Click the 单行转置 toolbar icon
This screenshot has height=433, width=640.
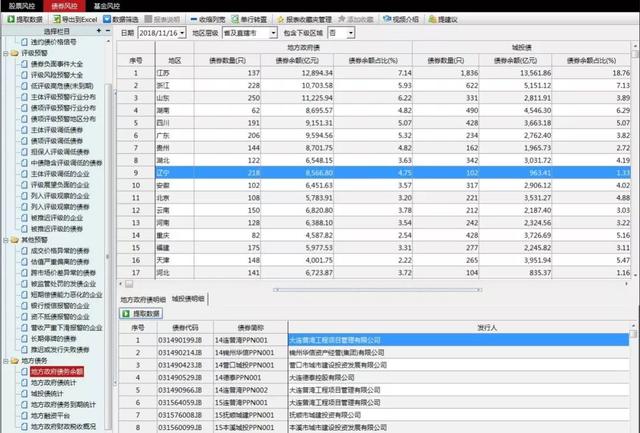point(261,19)
